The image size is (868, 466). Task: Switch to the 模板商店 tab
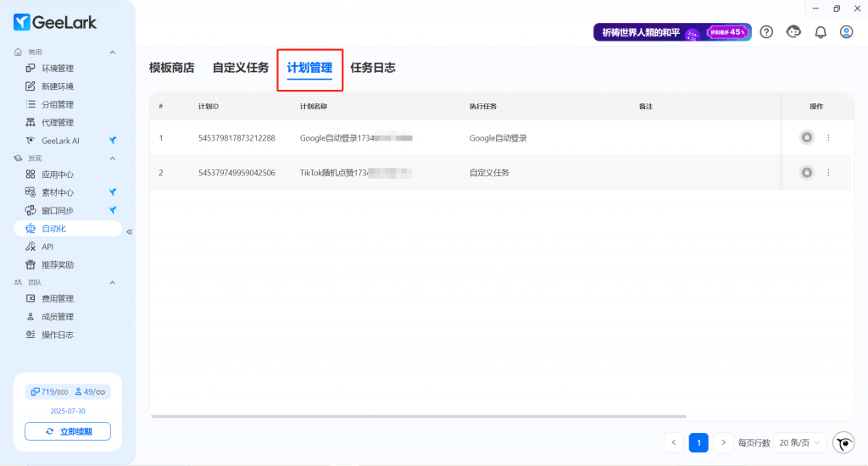pos(171,68)
